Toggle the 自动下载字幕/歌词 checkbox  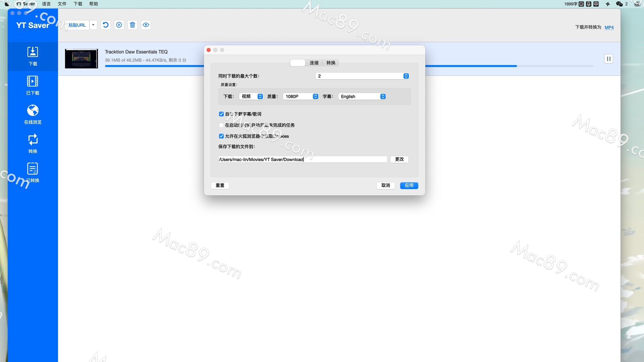click(x=222, y=114)
